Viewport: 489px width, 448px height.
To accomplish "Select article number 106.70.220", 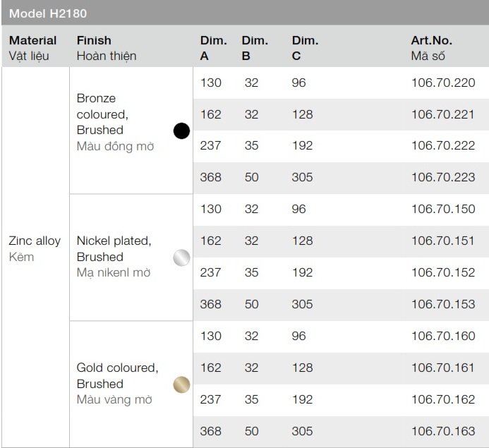I will [443, 83].
